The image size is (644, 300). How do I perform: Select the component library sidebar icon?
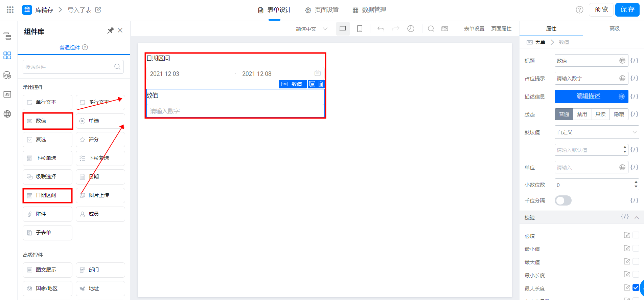coord(7,55)
